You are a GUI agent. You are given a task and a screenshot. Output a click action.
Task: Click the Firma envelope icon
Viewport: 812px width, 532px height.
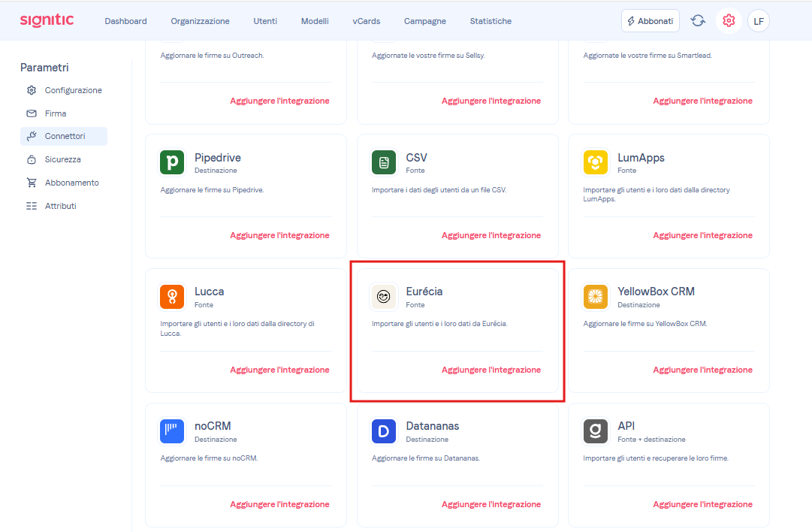(x=32, y=113)
